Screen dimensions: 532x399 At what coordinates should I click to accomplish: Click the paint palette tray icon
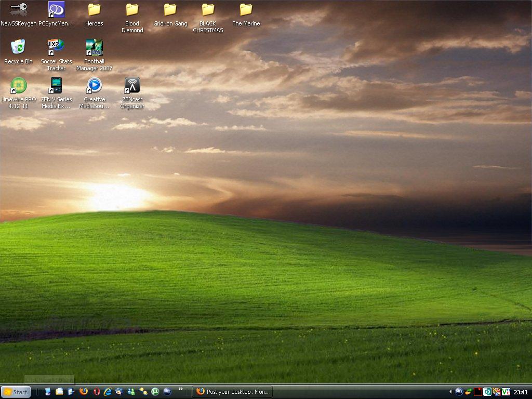[496, 392]
